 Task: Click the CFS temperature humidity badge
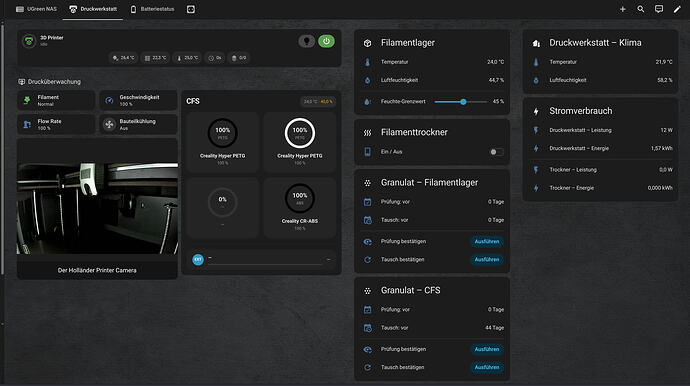pyautogui.click(x=318, y=102)
